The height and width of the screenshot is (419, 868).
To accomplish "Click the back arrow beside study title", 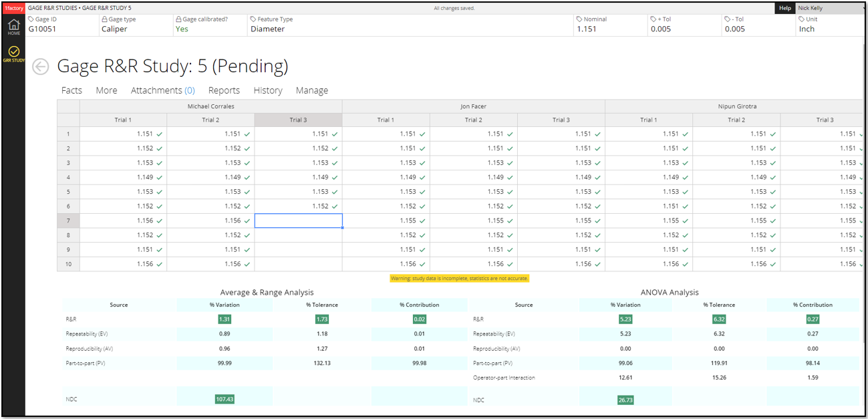I will [x=41, y=67].
